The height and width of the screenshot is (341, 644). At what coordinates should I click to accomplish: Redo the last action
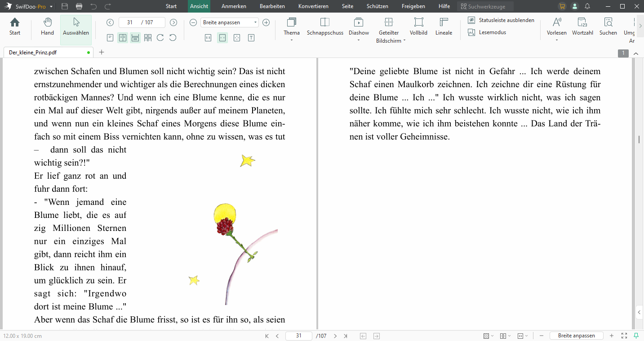[x=108, y=6]
